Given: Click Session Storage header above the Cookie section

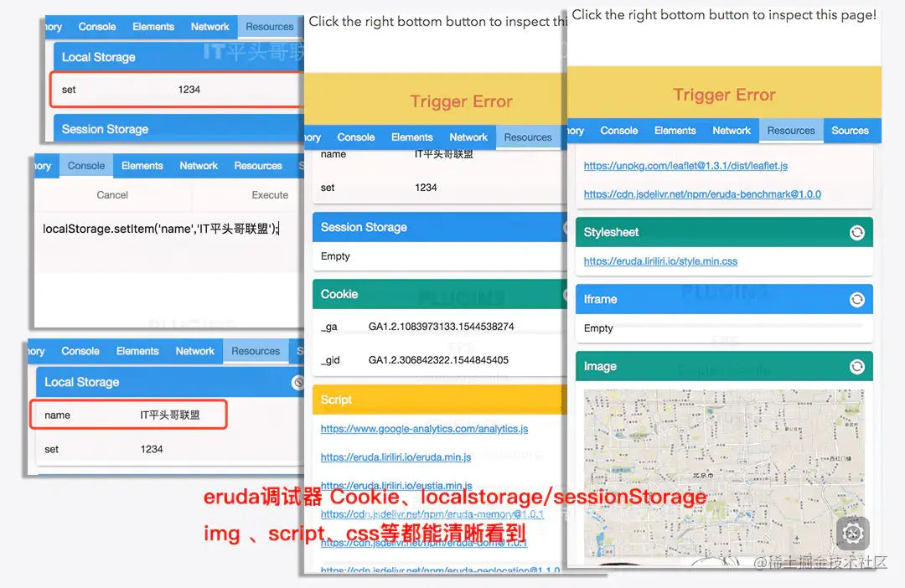Looking at the screenshot, I should tap(440, 227).
